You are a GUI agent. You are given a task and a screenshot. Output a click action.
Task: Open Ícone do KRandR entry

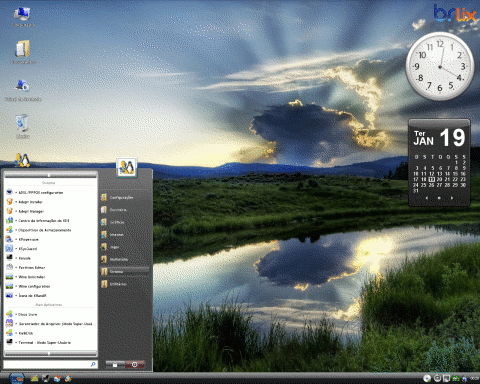coord(51,295)
